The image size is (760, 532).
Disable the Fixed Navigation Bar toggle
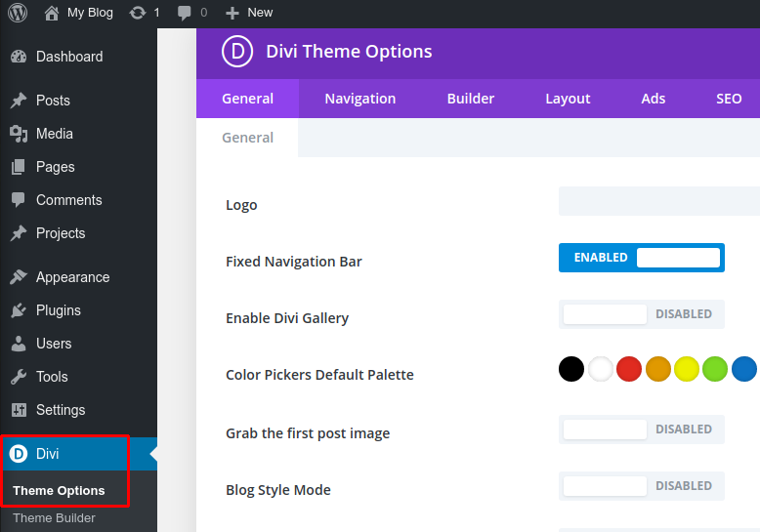pos(641,258)
